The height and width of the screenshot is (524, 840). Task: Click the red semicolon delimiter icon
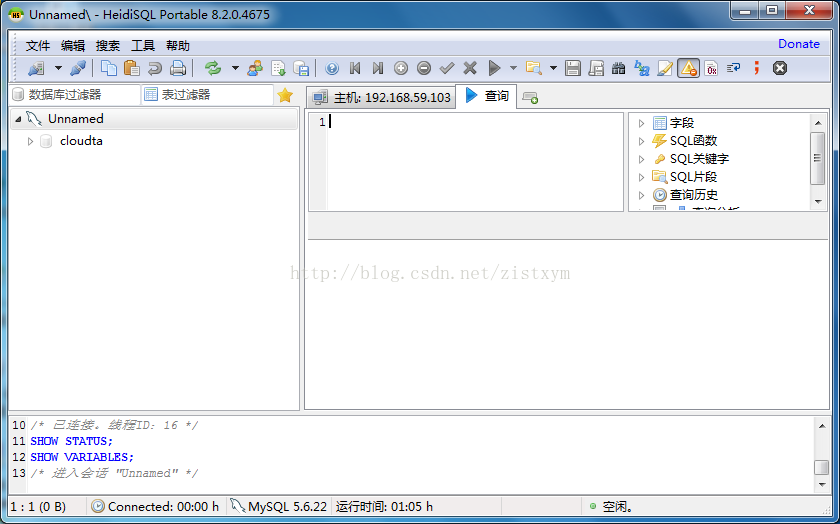point(757,68)
